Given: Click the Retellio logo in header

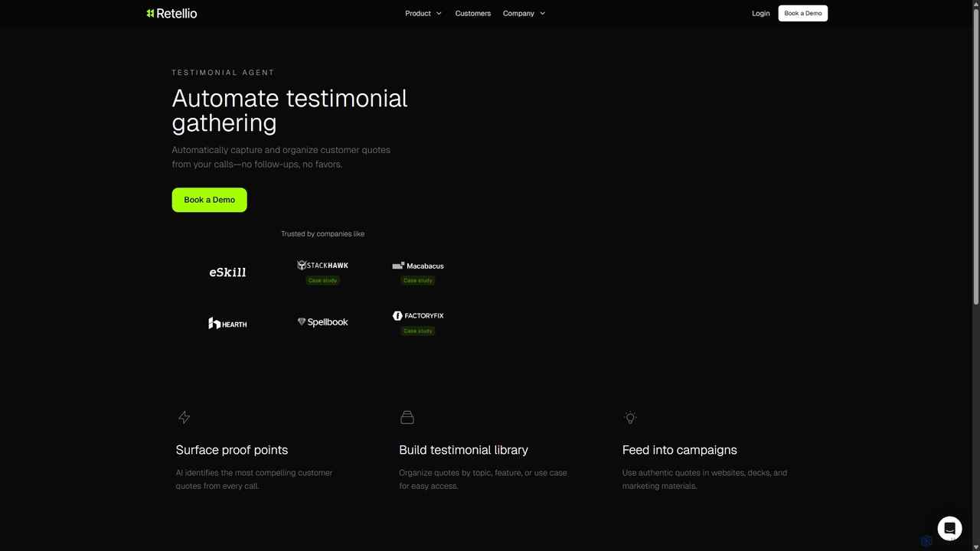Looking at the screenshot, I should click(171, 13).
